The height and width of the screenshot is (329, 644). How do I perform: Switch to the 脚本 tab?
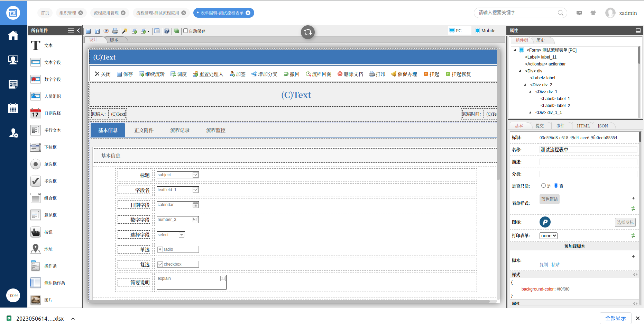click(114, 40)
